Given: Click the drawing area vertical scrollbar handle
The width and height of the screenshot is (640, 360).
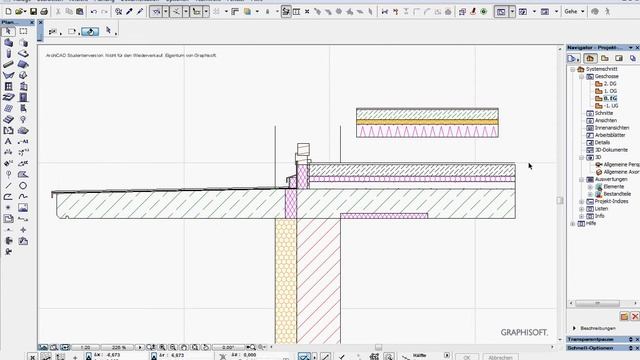Looking at the screenshot, I should tap(560, 200).
